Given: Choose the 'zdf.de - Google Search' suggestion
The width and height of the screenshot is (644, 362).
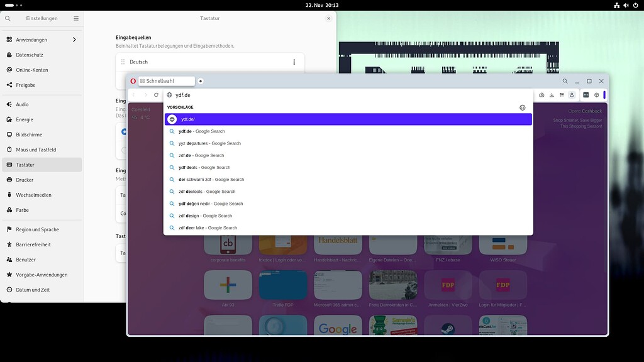Looking at the screenshot, I should 348,156.
